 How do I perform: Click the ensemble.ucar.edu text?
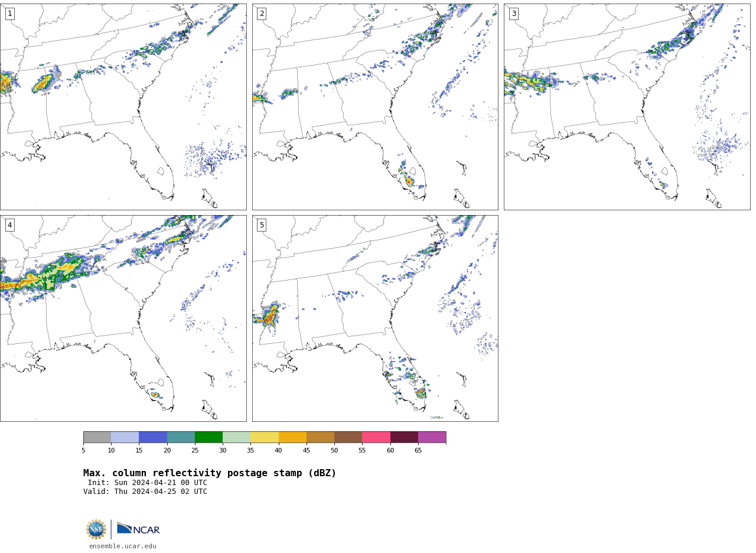click(123, 547)
